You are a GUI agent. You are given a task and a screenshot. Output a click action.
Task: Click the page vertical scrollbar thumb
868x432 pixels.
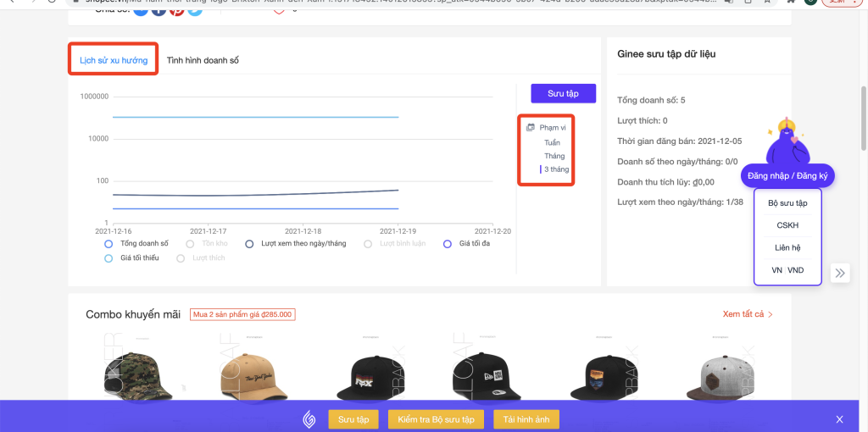863,118
